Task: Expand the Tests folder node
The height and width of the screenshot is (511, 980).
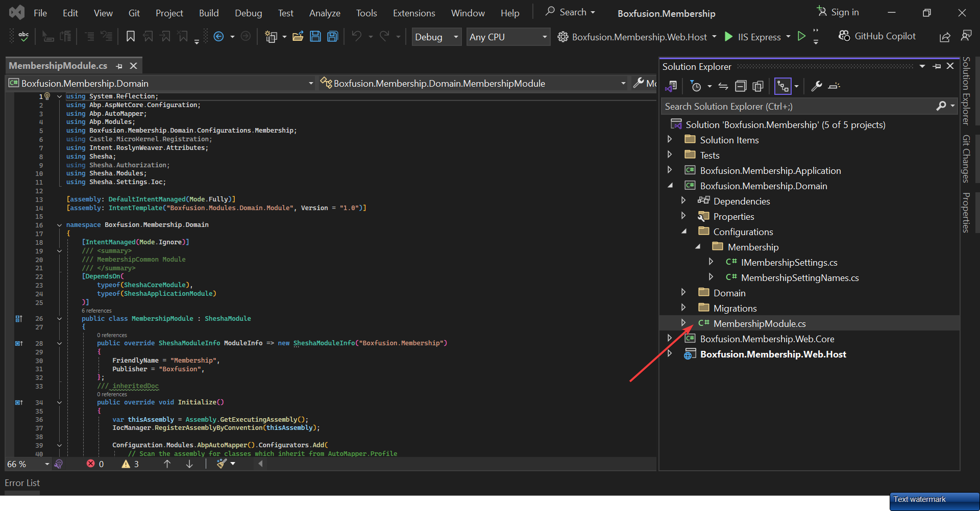Action: tap(670, 155)
